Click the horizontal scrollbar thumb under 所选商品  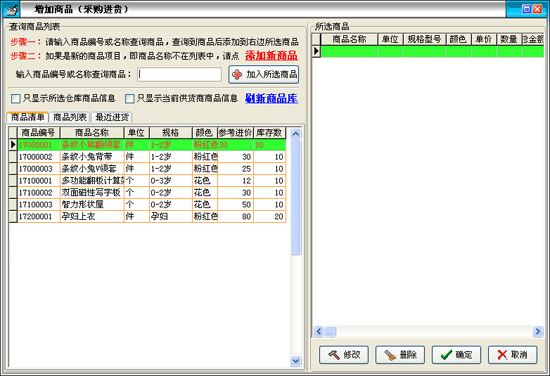pos(330,331)
